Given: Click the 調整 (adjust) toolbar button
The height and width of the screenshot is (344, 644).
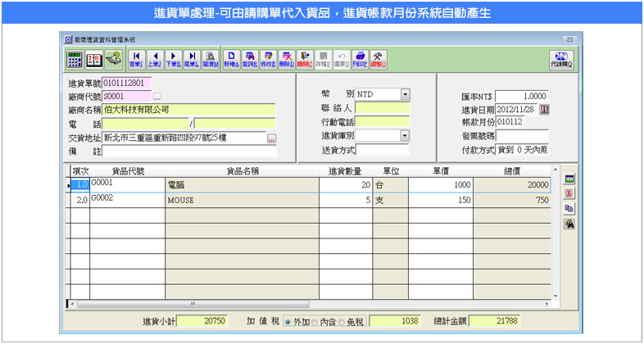Looking at the screenshot, I should [x=379, y=58].
